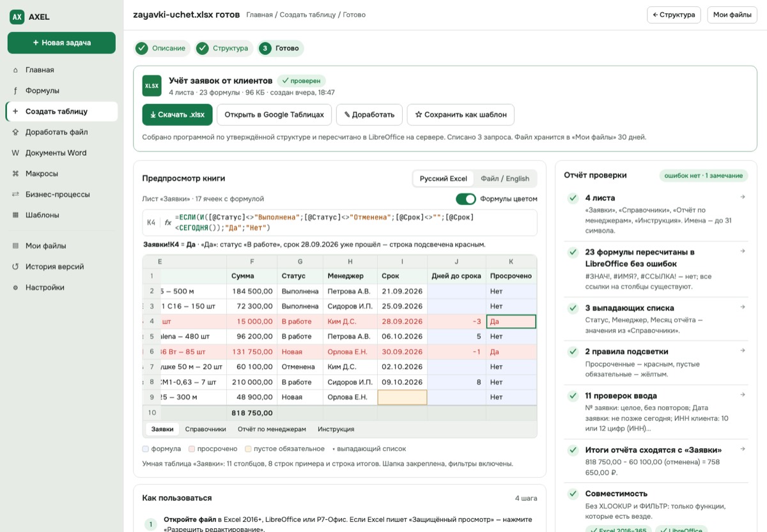Screen dimensions: 767x532
Task: Open Настройки in the sidebar
Action: coord(61,287)
